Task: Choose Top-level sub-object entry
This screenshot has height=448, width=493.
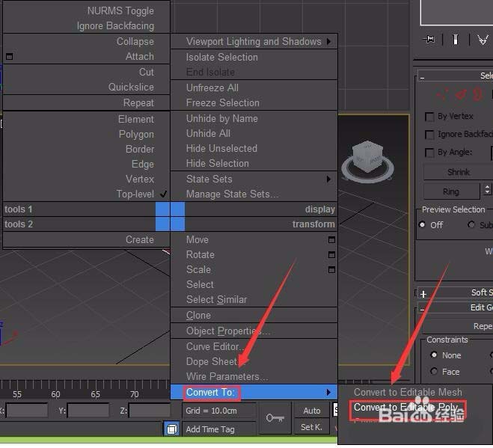Action: 135,194
